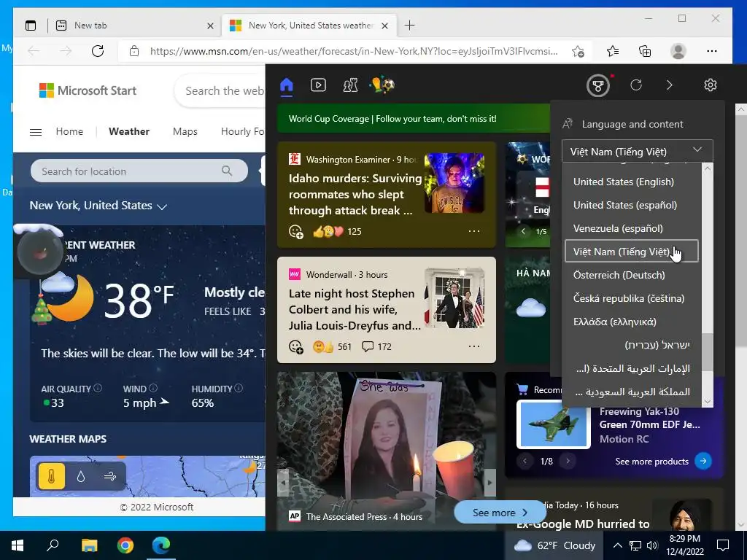Select the precipitation map layer icon
This screenshot has width=747, height=560.
(81, 475)
